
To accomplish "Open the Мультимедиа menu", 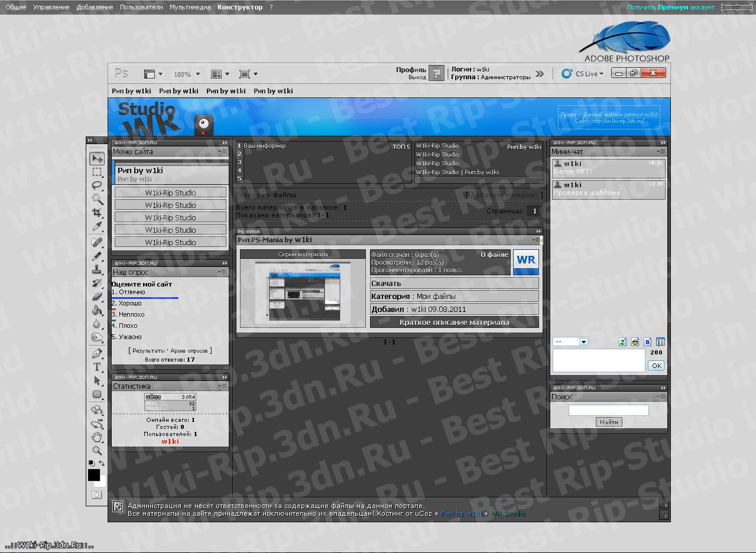I will coord(190,7).
